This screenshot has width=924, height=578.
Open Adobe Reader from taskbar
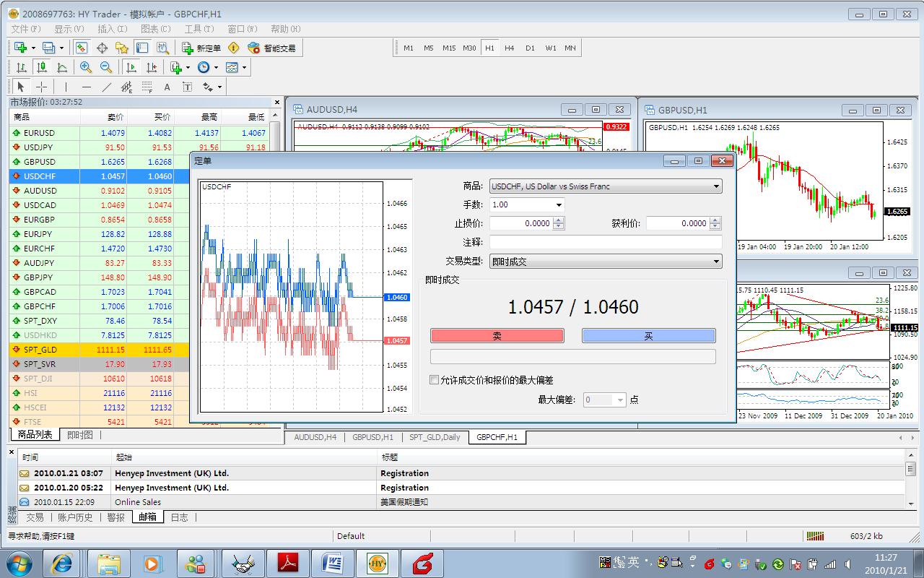287,563
